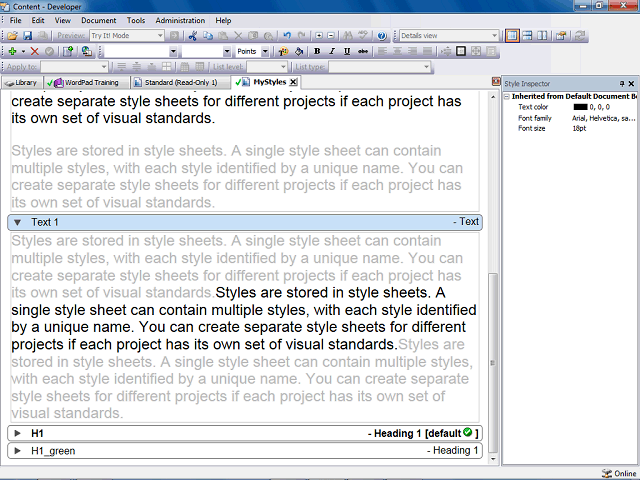The height and width of the screenshot is (480, 640).
Task: Open the Help menu
Action: click(223, 20)
